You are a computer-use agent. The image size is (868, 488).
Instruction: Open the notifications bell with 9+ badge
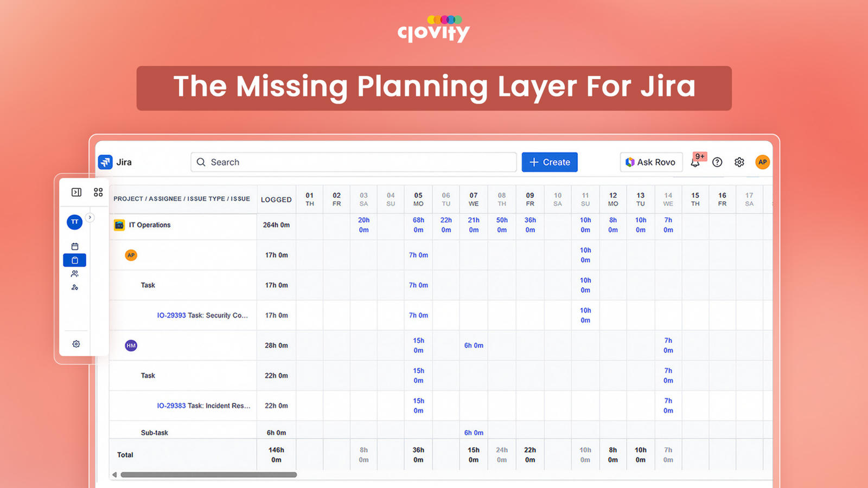(x=697, y=161)
